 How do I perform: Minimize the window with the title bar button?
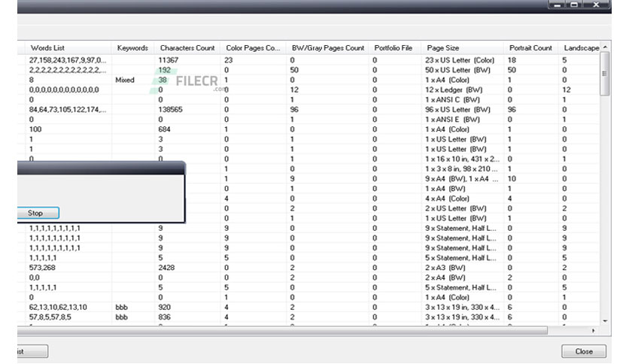pyautogui.click(x=558, y=5)
